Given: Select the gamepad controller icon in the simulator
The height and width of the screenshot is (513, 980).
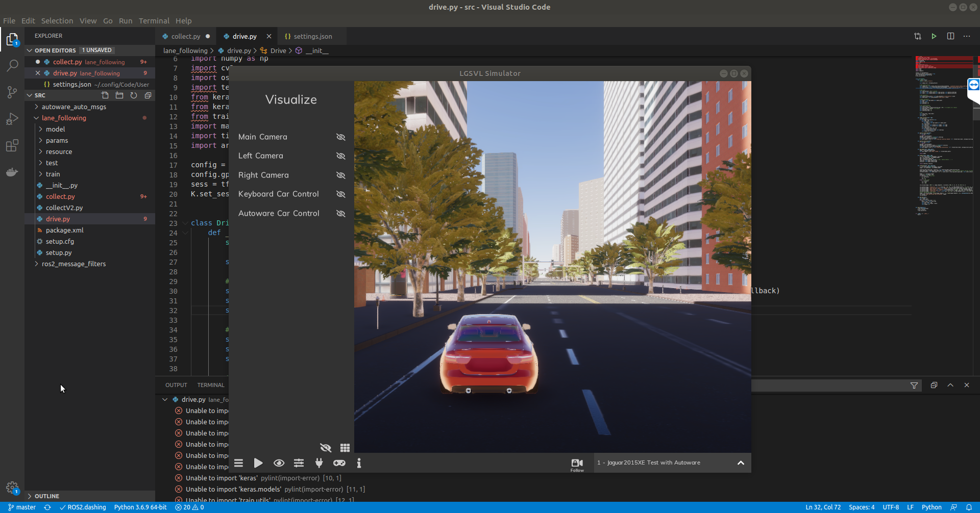Looking at the screenshot, I should (339, 463).
